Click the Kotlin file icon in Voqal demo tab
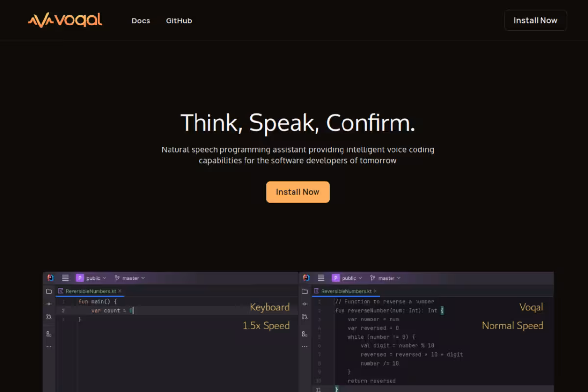Viewport: 588px width, 392px height. click(317, 291)
